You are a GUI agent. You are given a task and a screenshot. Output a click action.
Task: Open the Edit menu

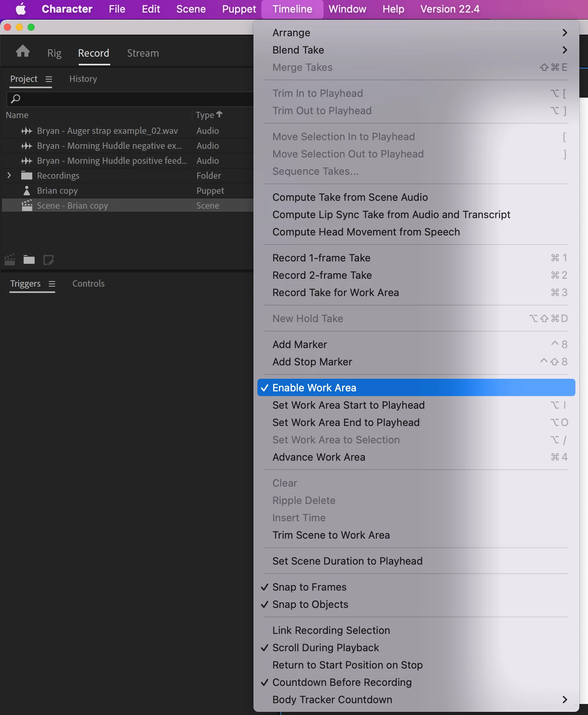point(151,9)
